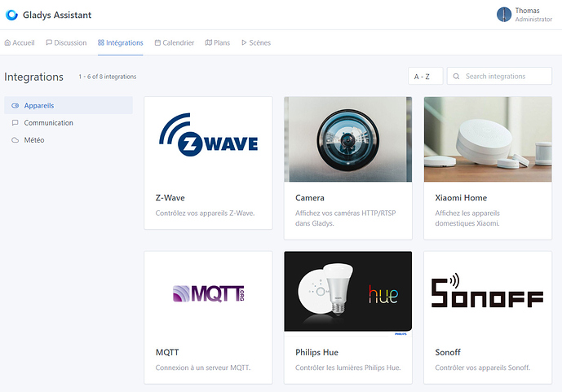
Task: Click '1 - 6 of 8 integrations' text
Action: [108, 77]
